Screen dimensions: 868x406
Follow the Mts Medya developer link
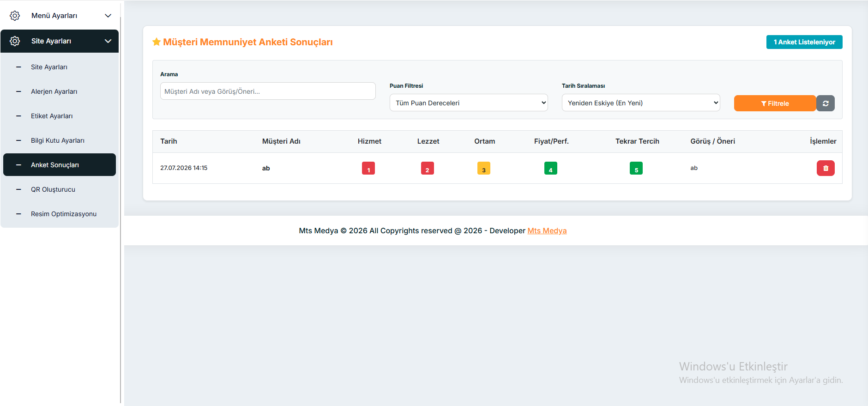[547, 230]
